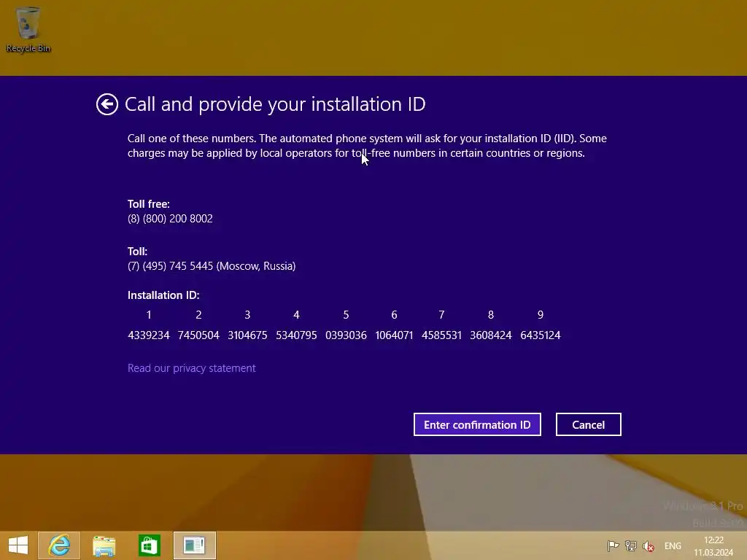Screen dimensions: 747x560
Task: Select toll free number (8) (800) 200 8002
Action: click(170, 219)
